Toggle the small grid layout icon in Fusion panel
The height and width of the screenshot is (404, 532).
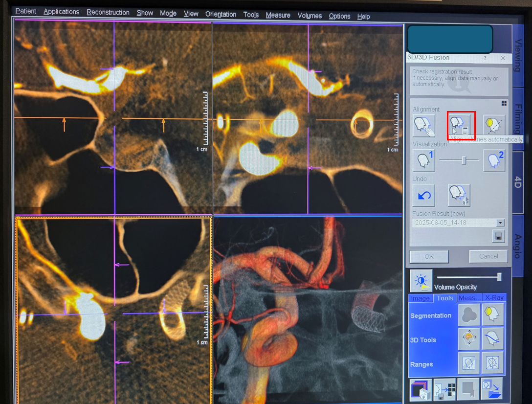coord(504,103)
